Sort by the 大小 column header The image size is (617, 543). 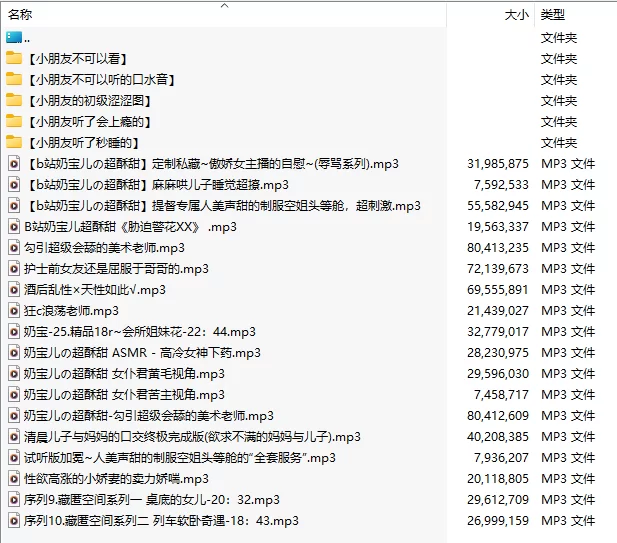[517, 15]
